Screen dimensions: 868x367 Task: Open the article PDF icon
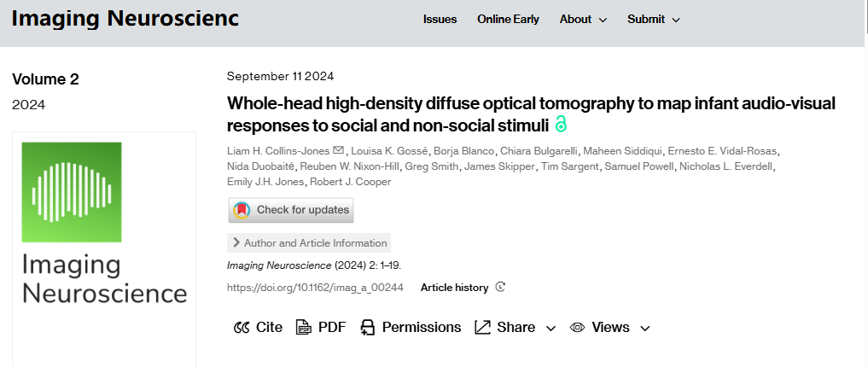(x=304, y=328)
